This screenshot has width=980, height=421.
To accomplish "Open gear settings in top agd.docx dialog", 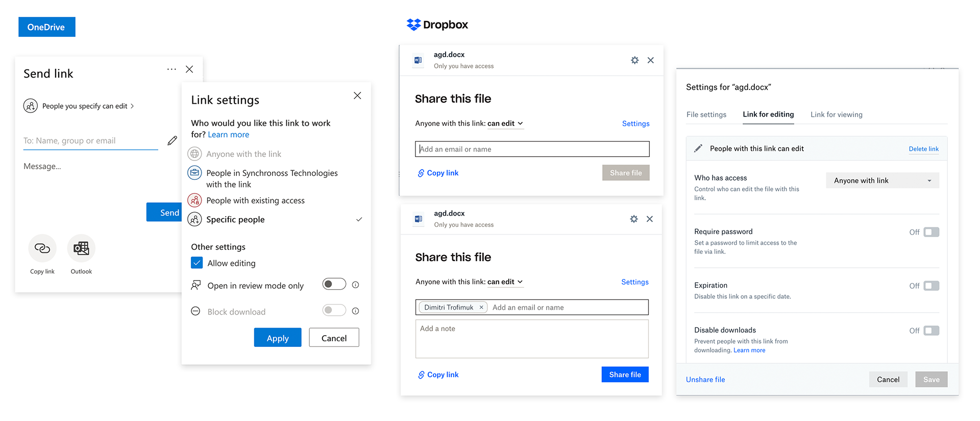I will click(x=634, y=60).
